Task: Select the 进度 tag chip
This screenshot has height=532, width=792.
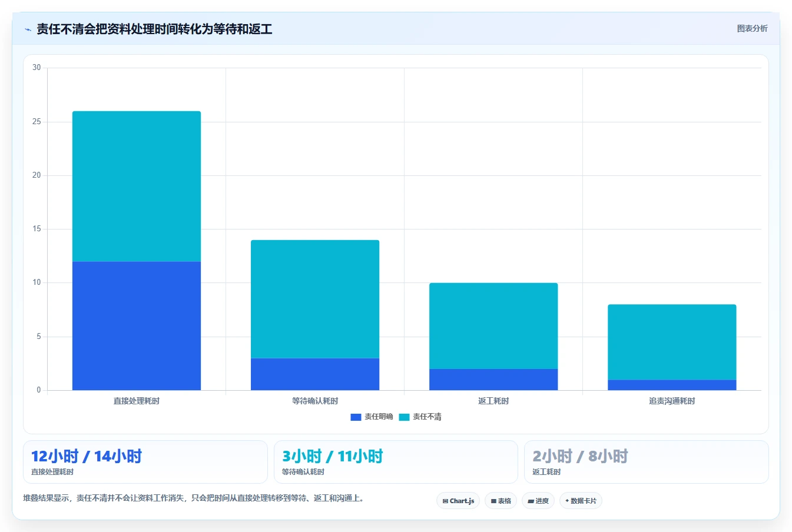Action: (x=538, y=501)
